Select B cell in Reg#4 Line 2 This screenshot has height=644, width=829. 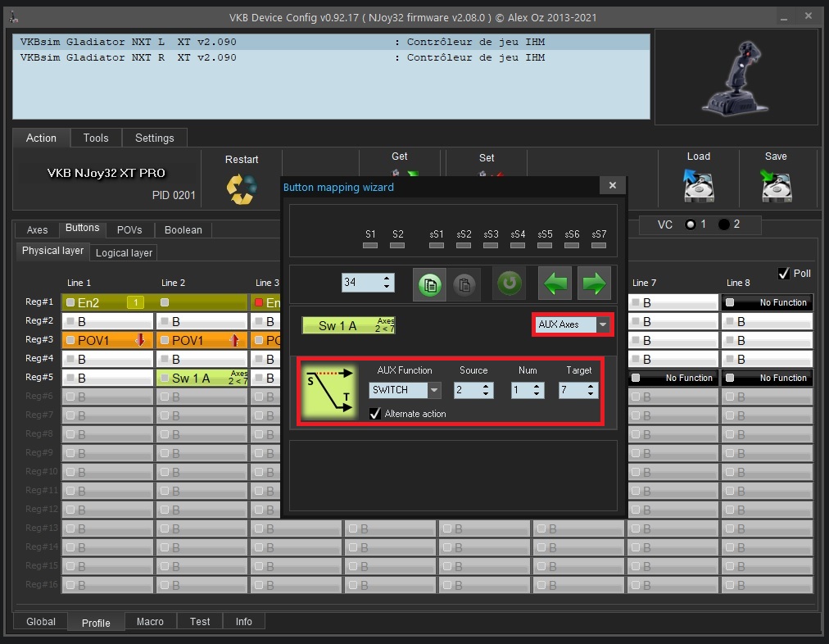pos(202,359)
